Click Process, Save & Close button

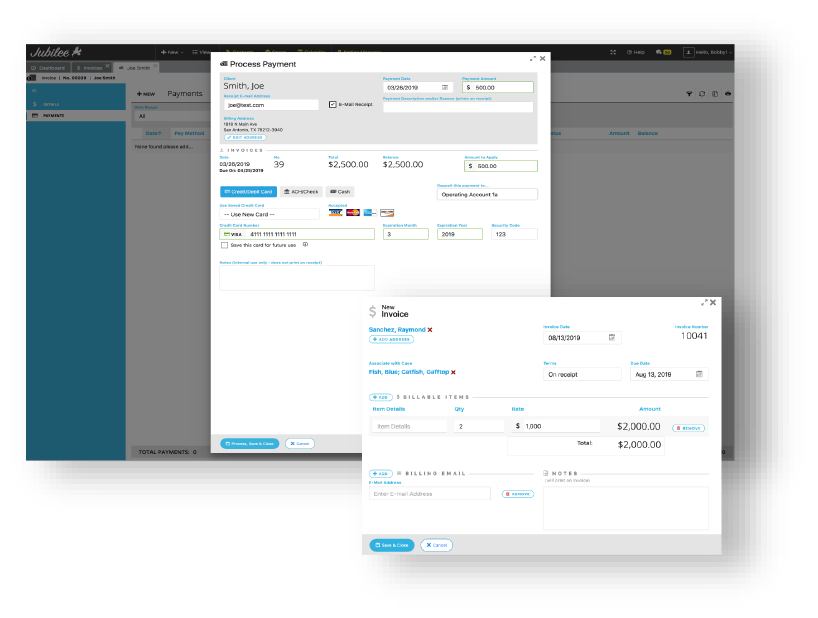click(249, 444)
